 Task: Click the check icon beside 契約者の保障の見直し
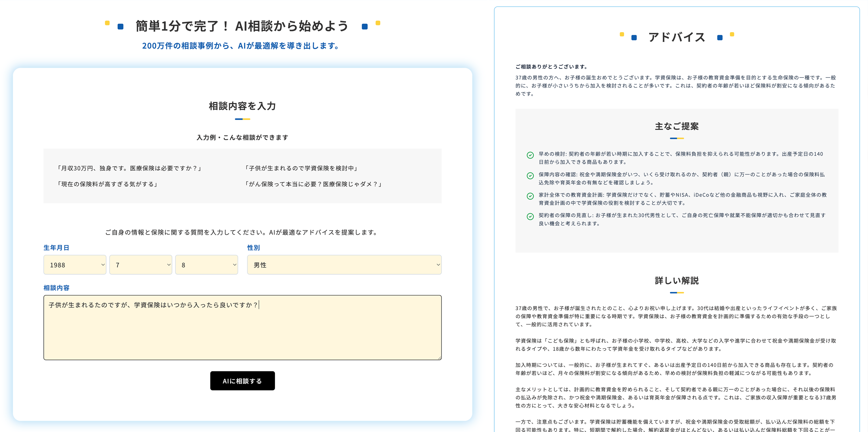[x=530, y=216]
